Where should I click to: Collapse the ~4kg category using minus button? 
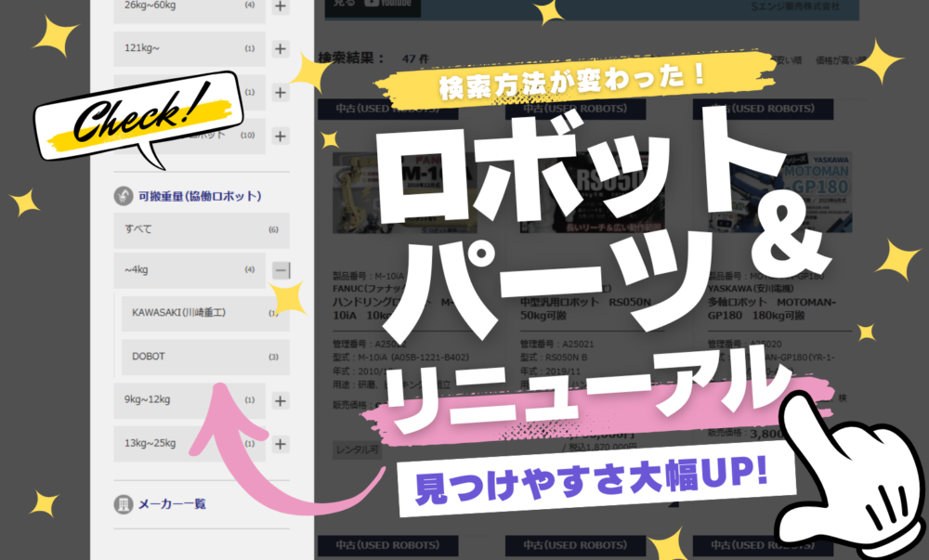tap(281, 270)
